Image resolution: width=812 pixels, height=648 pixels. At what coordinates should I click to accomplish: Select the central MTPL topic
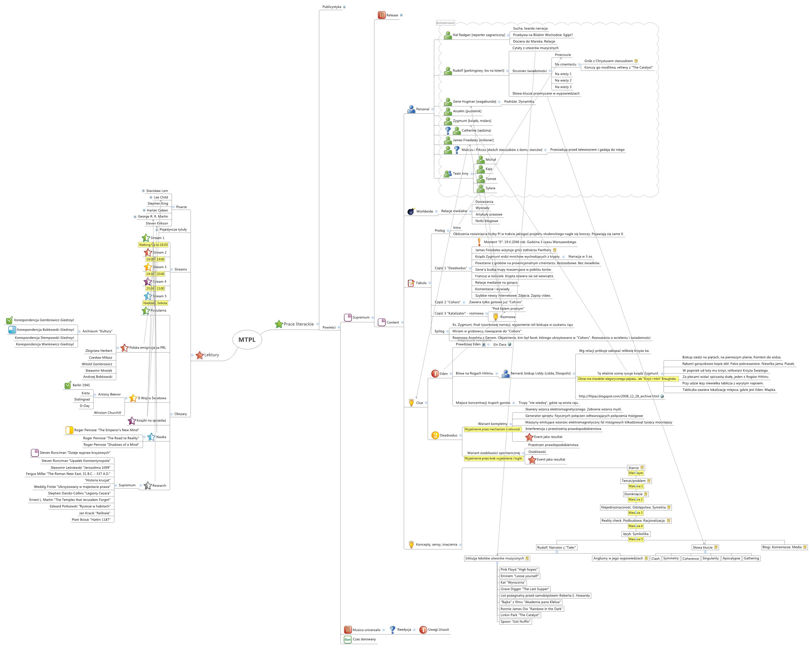[247, 339]
